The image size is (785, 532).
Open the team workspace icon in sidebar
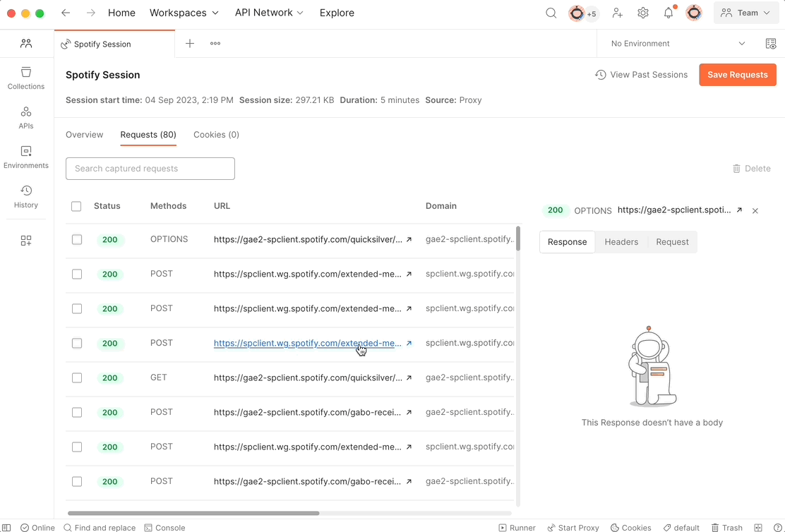[x=26, y=44]
